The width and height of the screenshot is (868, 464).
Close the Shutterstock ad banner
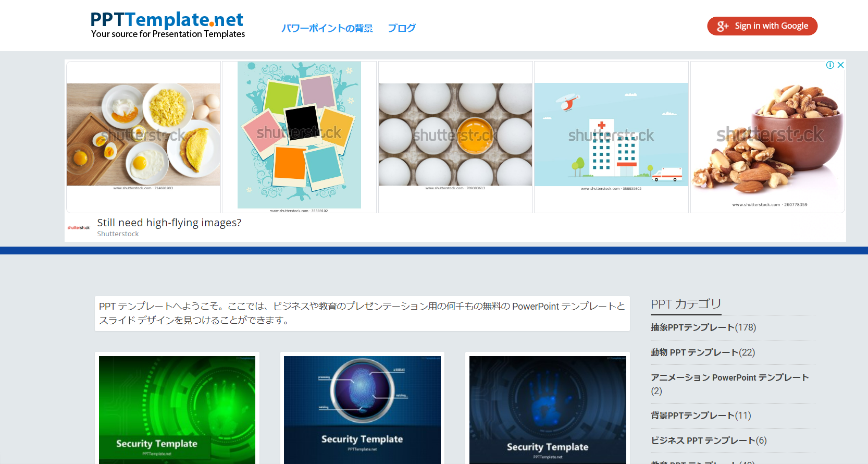point(840,65)
